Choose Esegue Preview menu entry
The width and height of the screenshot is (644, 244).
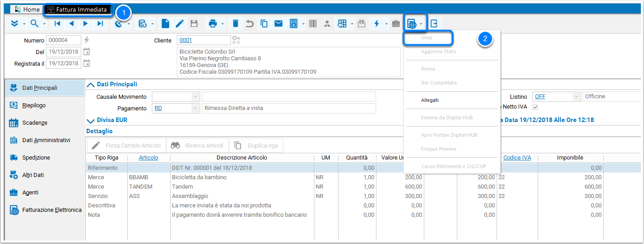439,149
